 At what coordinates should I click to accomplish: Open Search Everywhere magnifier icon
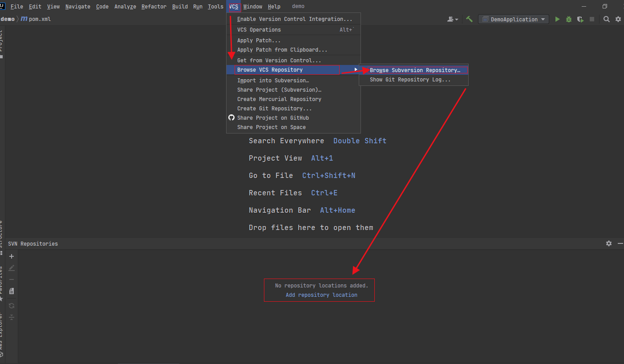pyautogui.click(x=607, y=19)
